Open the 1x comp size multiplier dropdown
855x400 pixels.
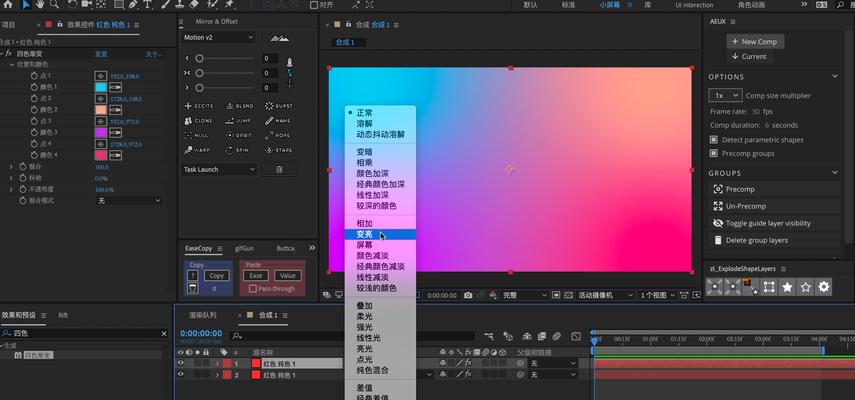[x=725, y=95]
